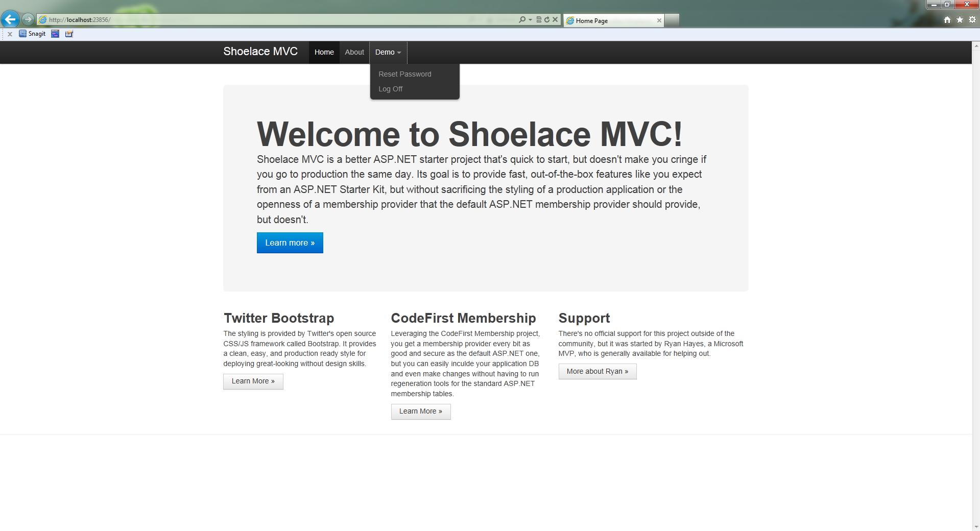The image size is (980, 531).
Task: Select the Home Page browser tab
Action: click(x=613, y=20)
